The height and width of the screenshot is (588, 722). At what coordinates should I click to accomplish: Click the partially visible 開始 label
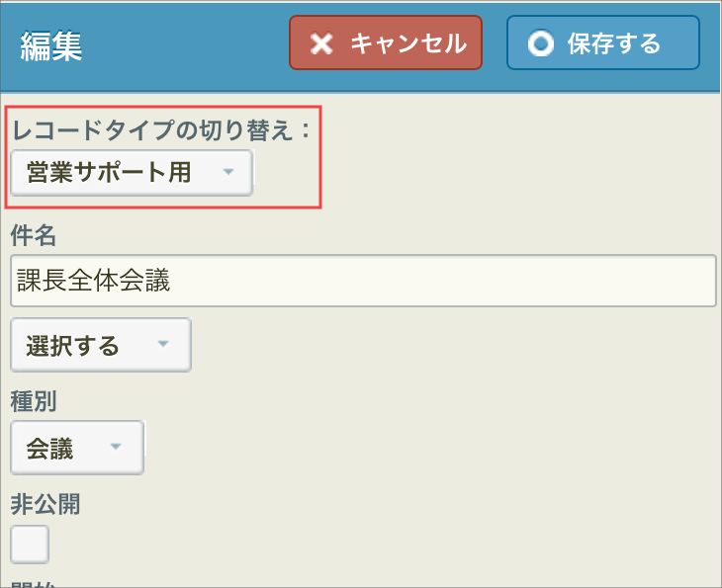point(33,583)
